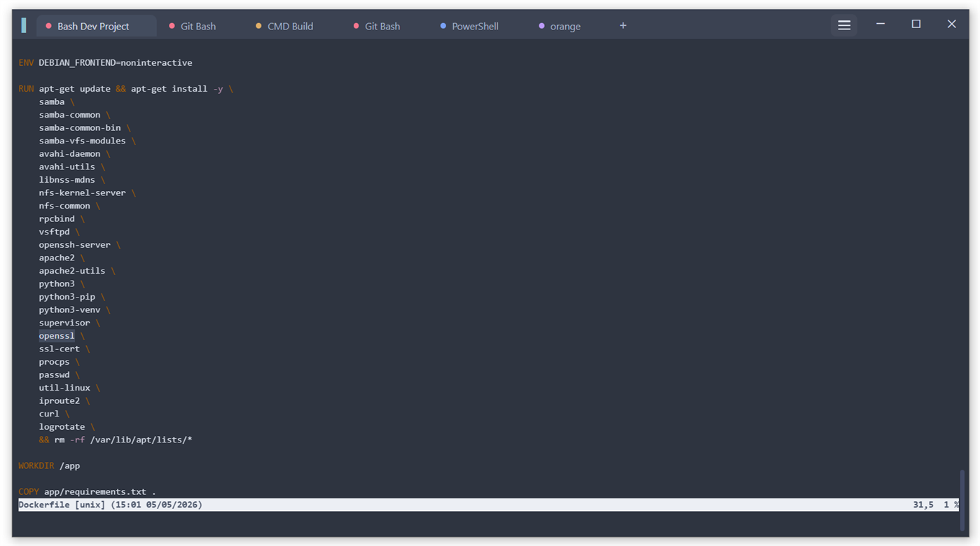Click the '/var/lib/apt/lists/*' path
This screenshot has width=980, height=546.
pyautogui.click(x=142, y=440)
